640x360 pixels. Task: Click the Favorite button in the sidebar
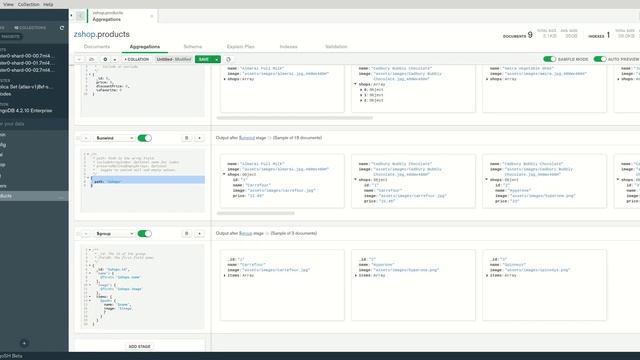[10, 36]
